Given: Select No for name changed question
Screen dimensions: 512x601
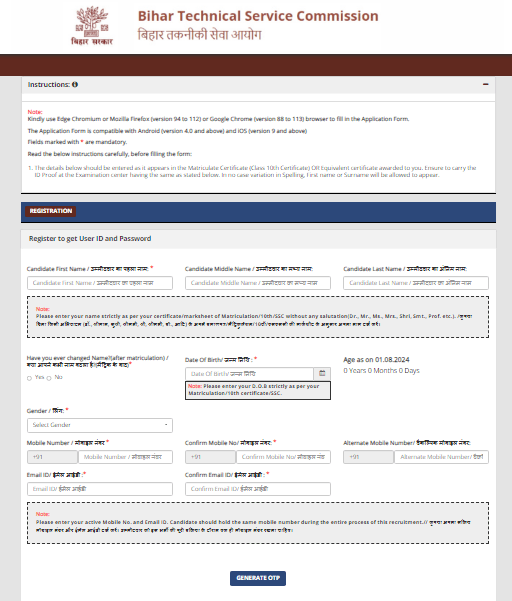Looking at the screenshot, I should point(49,378).
